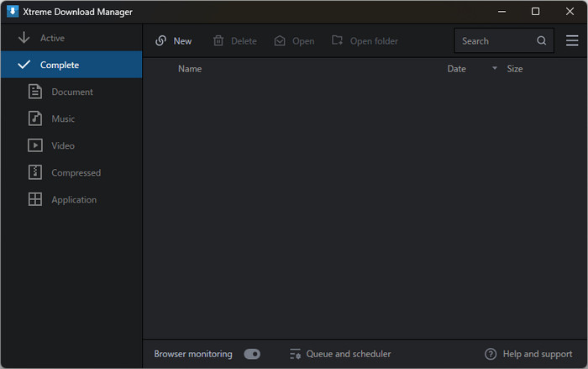Select the Complete label
The width and height of the screenshot is (588, 369).
coord(60,65)
